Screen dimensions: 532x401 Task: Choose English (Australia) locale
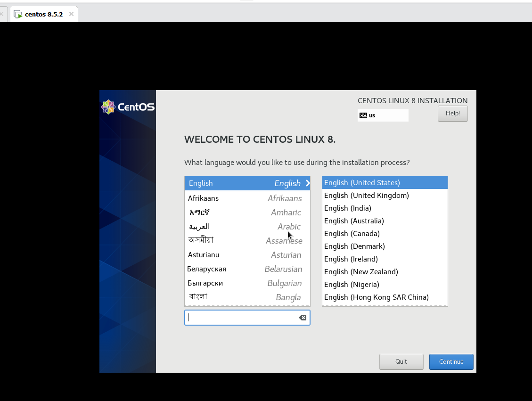pyautogui.click(x=385, y=221)
